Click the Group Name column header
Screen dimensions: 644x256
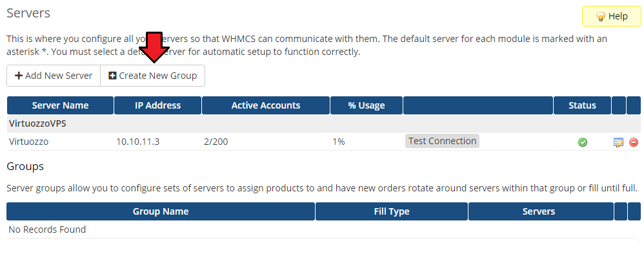(161, 211)
